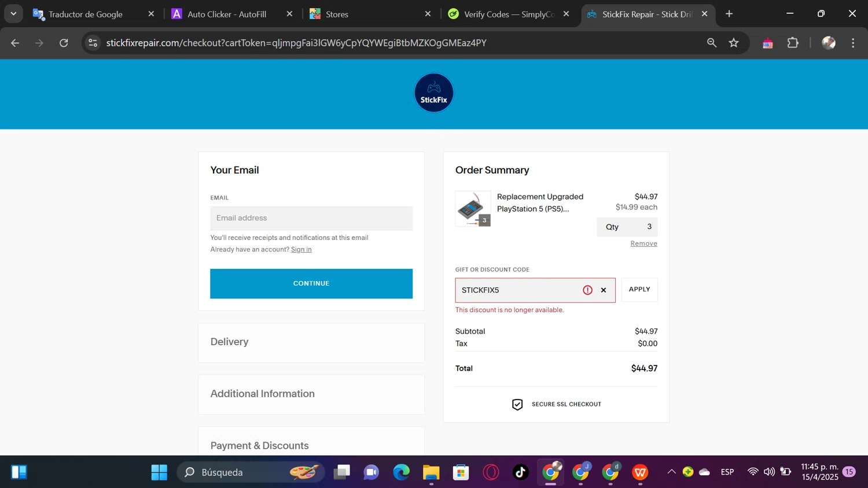Bookmark this page with the star

tap(734, 43)
